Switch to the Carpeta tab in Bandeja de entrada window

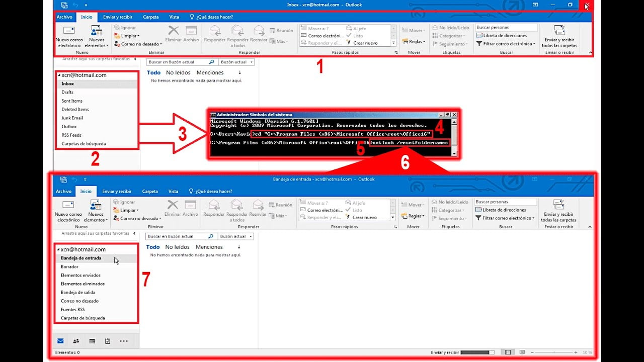click(x=150, y=191)
